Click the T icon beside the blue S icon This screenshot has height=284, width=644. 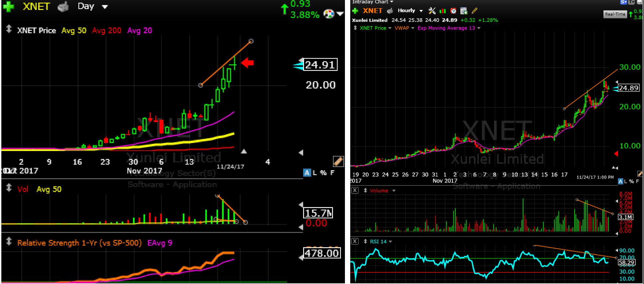[631, 2]
